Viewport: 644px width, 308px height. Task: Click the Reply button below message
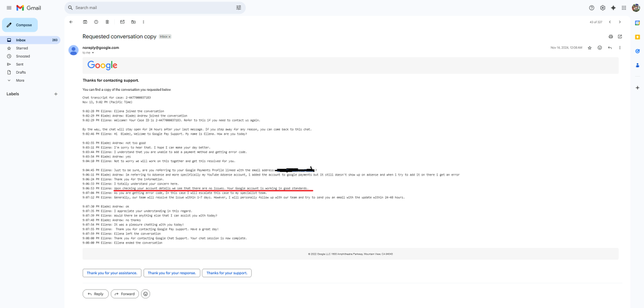95,294
